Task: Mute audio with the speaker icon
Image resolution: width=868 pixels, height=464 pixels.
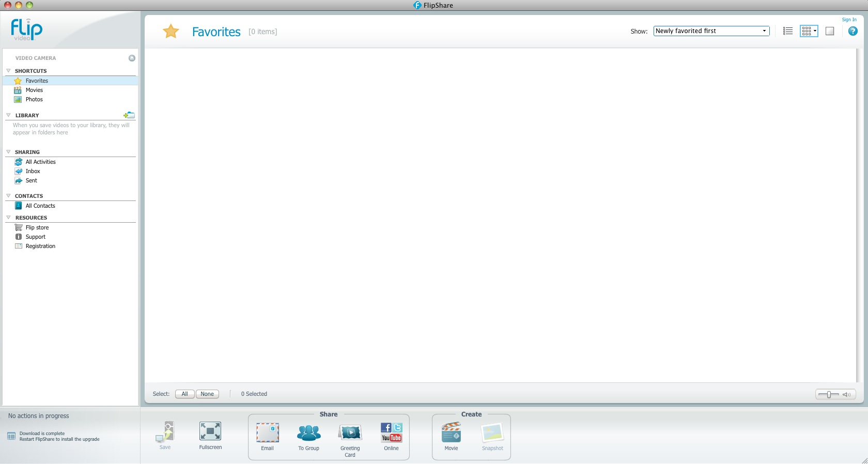Action: [x=846, y=395]
